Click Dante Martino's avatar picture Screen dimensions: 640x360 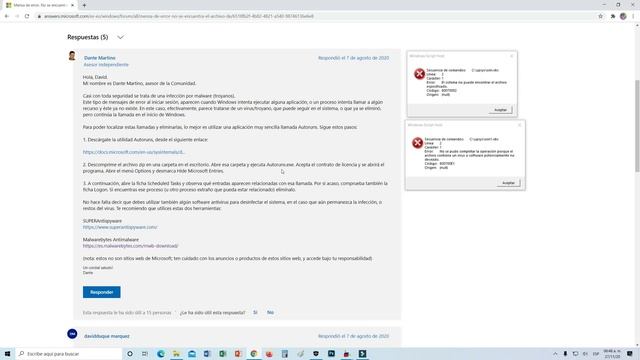click(72, 56)
